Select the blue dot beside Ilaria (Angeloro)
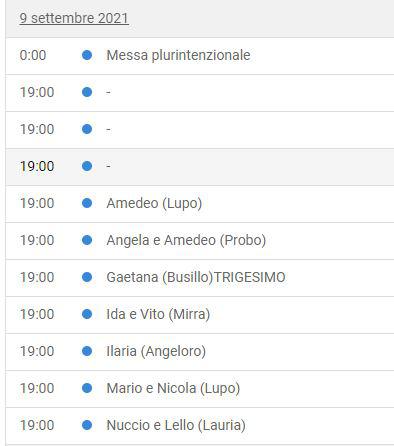The width and height of the screenshot is (394, 446). point(87,351)
